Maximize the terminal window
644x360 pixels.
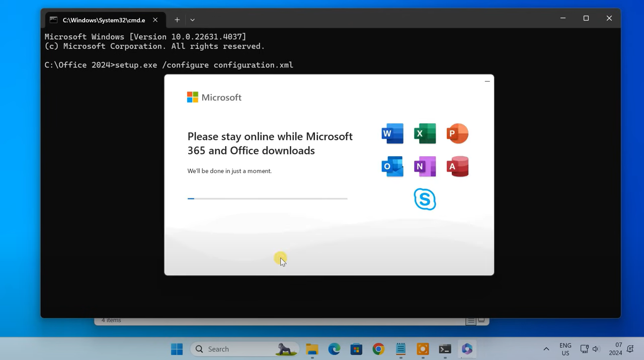tap(586, 18)
